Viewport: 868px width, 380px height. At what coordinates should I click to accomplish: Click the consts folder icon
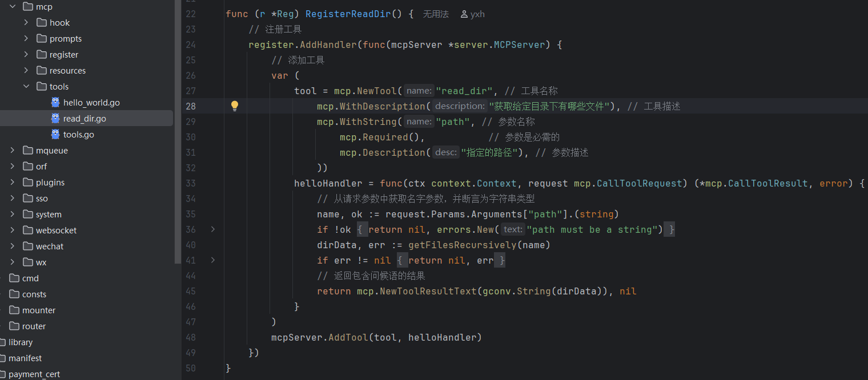pyautogui.click(x=14, y=294)
